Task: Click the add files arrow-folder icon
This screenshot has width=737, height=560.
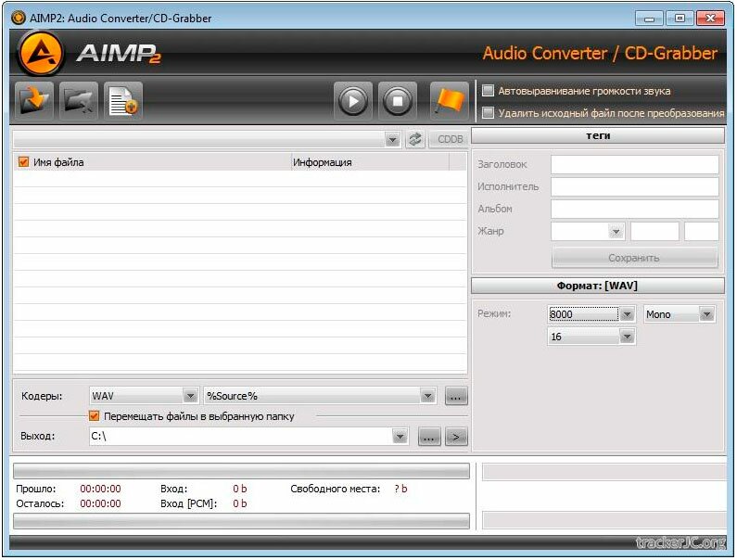Action: 34,101
